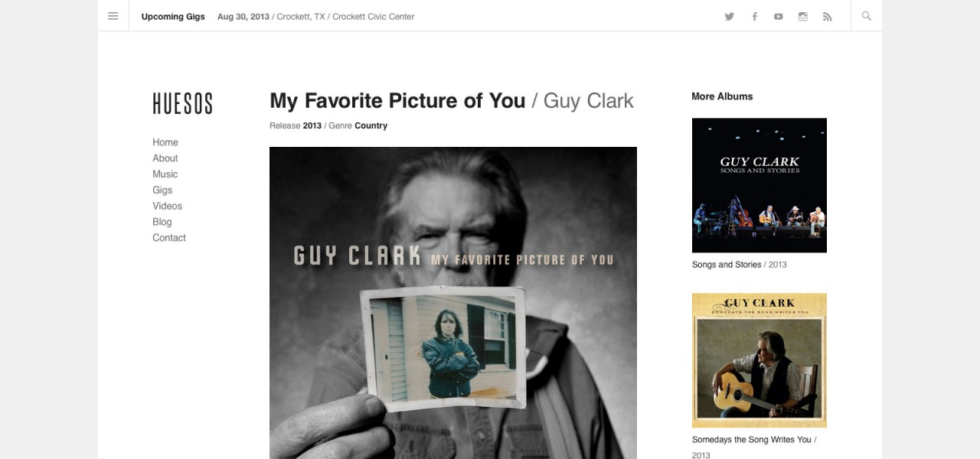Open the Facebook page icon
980x459 pixels.
[754, 16]
